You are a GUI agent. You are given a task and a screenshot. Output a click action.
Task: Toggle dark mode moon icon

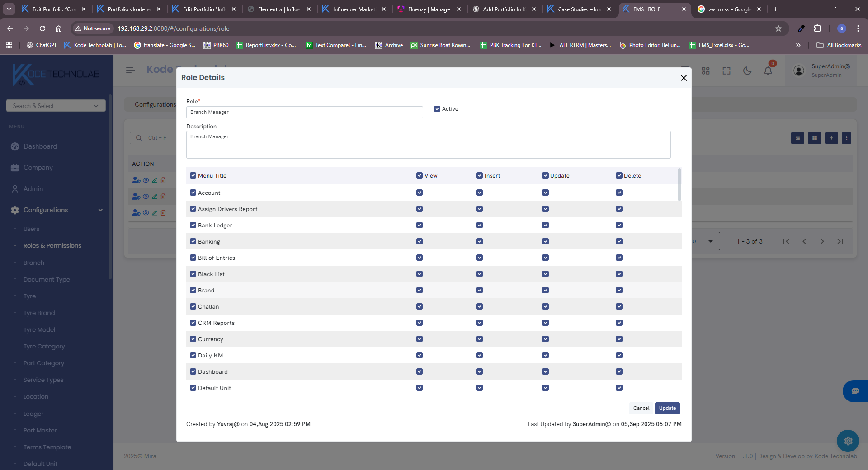click(x=747, y=70)
